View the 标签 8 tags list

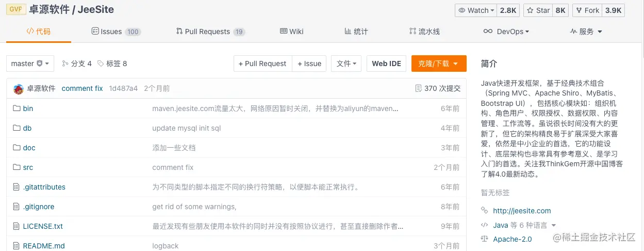[x=112, y=64]
